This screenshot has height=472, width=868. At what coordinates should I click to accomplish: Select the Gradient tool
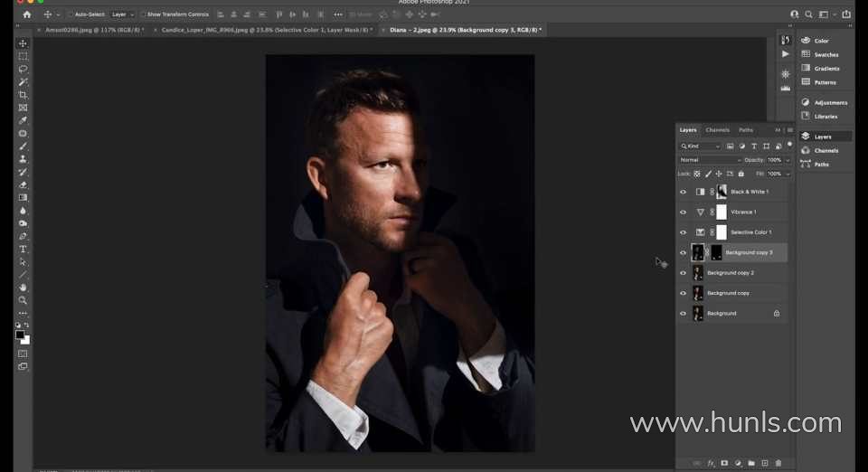coord(23,197)
